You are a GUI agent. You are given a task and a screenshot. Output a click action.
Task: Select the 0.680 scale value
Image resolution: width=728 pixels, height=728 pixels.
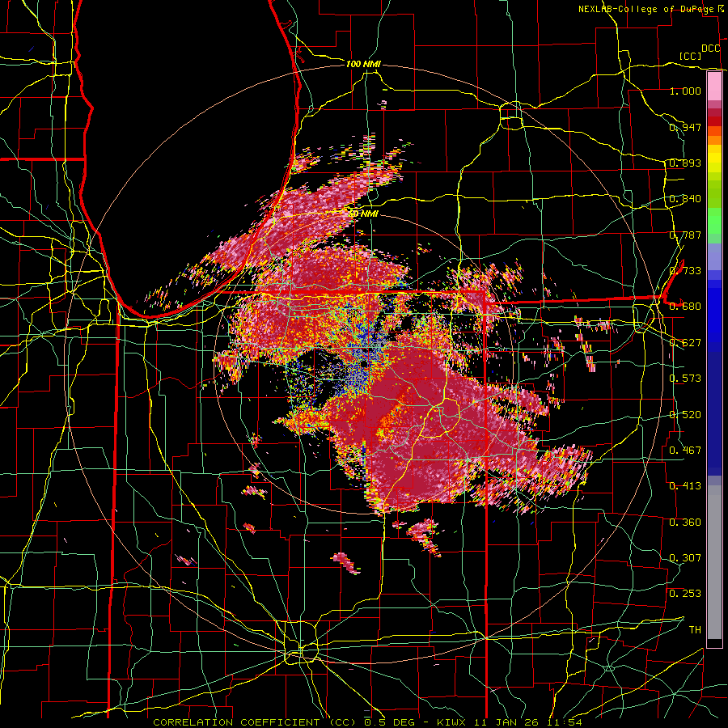tap(685, 306)
